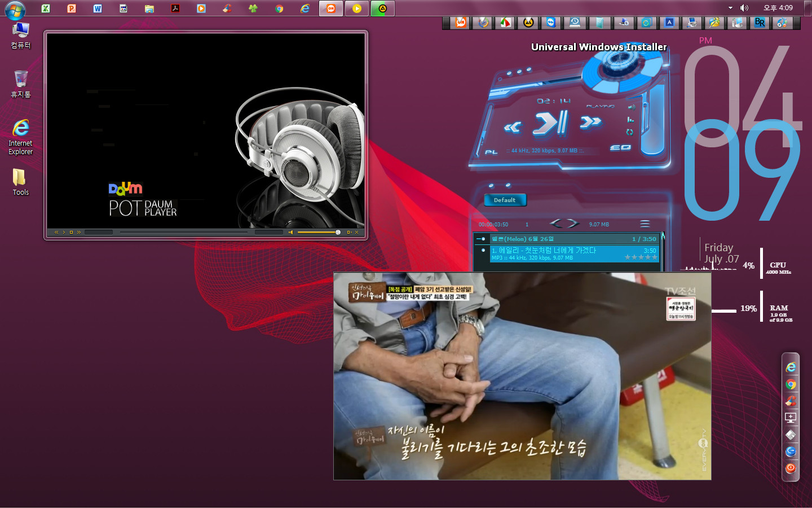Viewport: 812px width, 508px height.
Task: Open CCleaner in right side dock
Action: point(791,401)
